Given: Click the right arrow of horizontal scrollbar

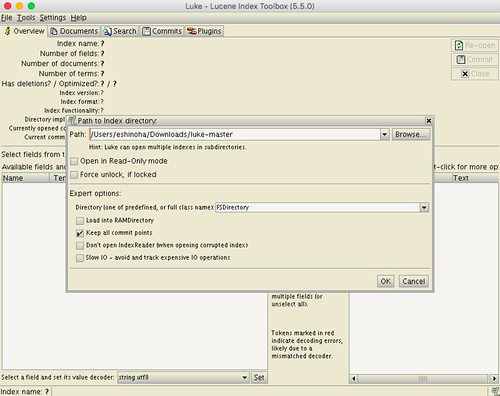Looking at the screenshot, I should [x=494, y=379].
